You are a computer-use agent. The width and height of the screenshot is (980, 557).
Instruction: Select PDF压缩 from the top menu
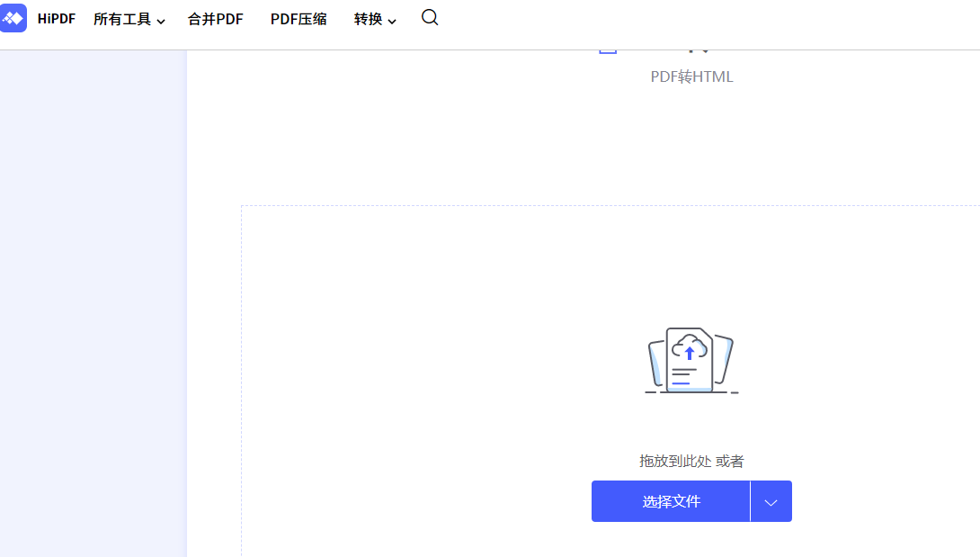pos(298,18)
